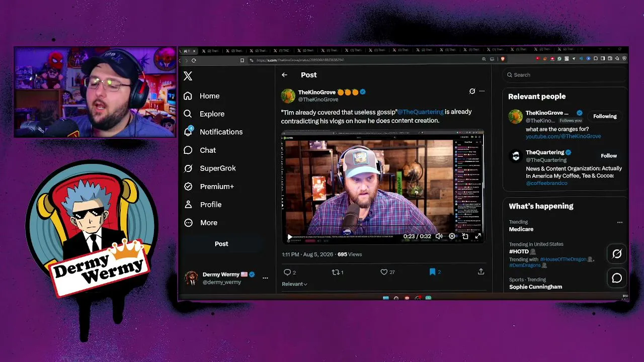Click the bookmark icon beside the address bar
The height and width of the screenshot is (362, 644).
242,60
